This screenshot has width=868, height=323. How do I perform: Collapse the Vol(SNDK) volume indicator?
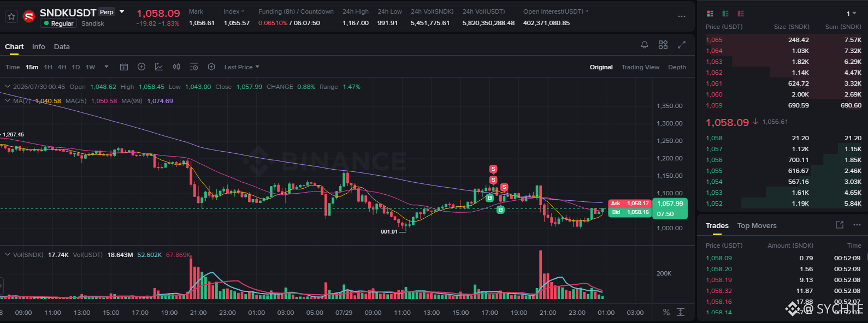8,254
